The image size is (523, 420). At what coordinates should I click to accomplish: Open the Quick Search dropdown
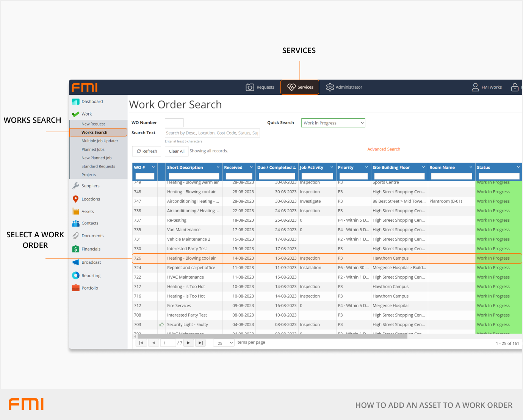[x=333, y=123]
